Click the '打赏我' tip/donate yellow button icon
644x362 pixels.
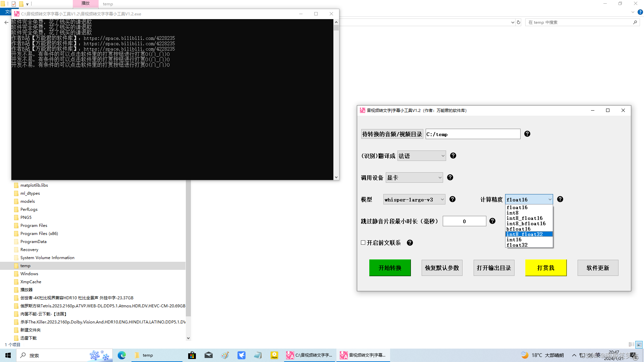[x=546, y=268]
